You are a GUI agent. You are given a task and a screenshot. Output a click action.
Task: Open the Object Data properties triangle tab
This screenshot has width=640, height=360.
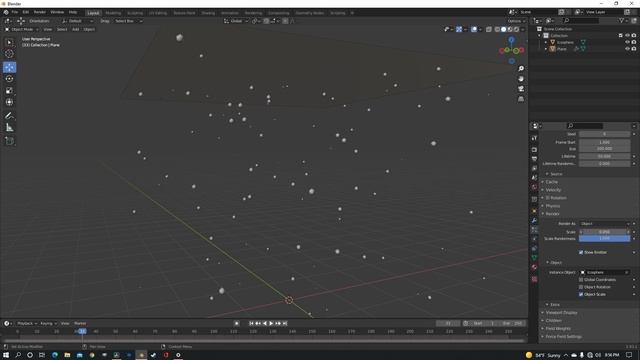(x=534, y=258)
